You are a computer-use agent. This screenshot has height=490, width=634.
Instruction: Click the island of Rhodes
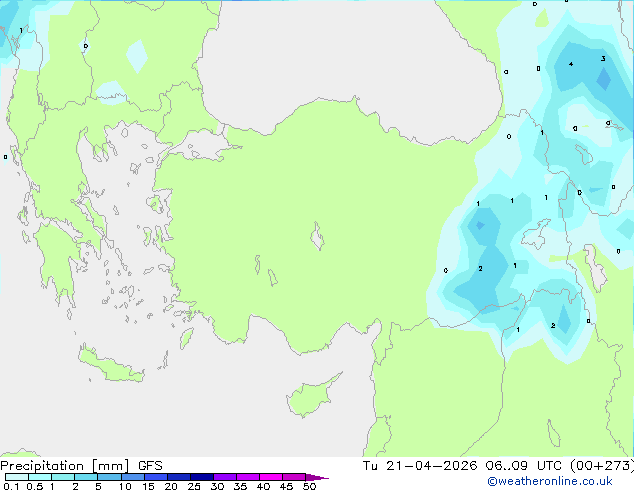[186, 338]
